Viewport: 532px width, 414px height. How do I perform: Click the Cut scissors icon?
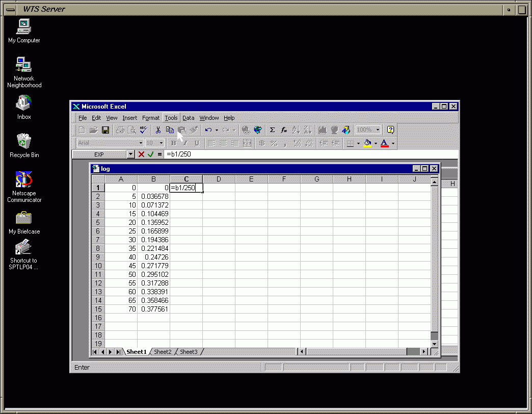[158, 130]
